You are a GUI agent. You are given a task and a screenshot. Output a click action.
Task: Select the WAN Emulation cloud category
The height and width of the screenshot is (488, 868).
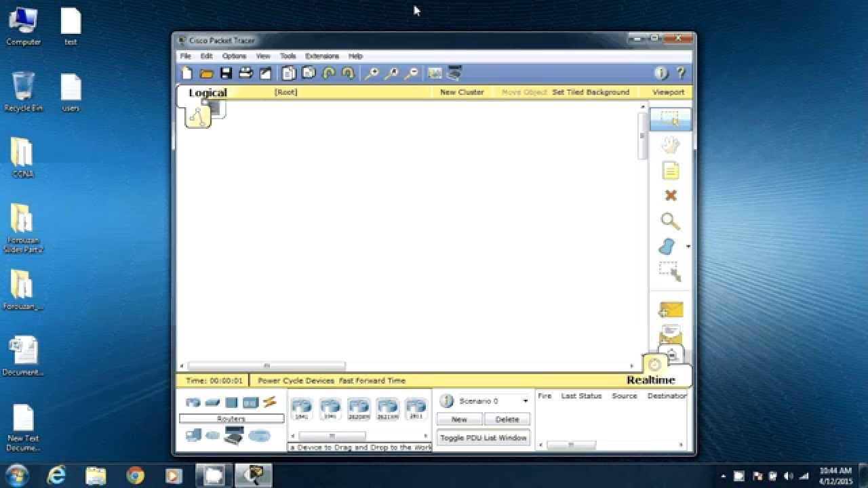213,436
